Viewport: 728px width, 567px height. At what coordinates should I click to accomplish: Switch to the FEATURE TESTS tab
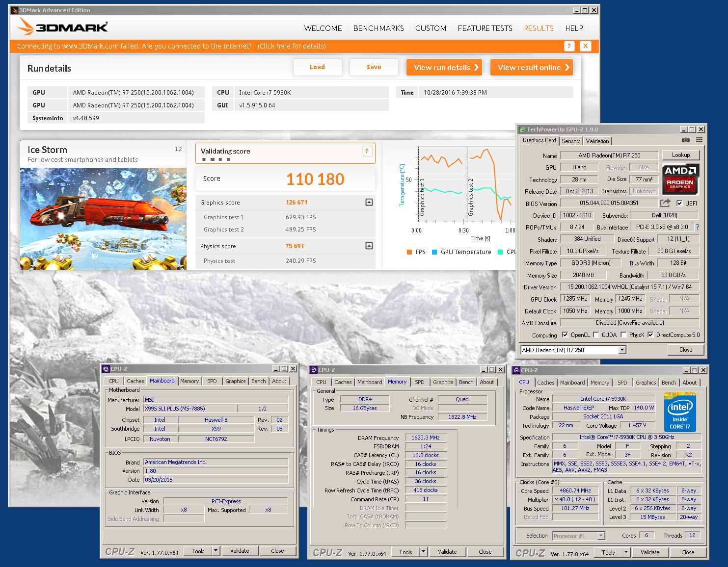[485, 28]
